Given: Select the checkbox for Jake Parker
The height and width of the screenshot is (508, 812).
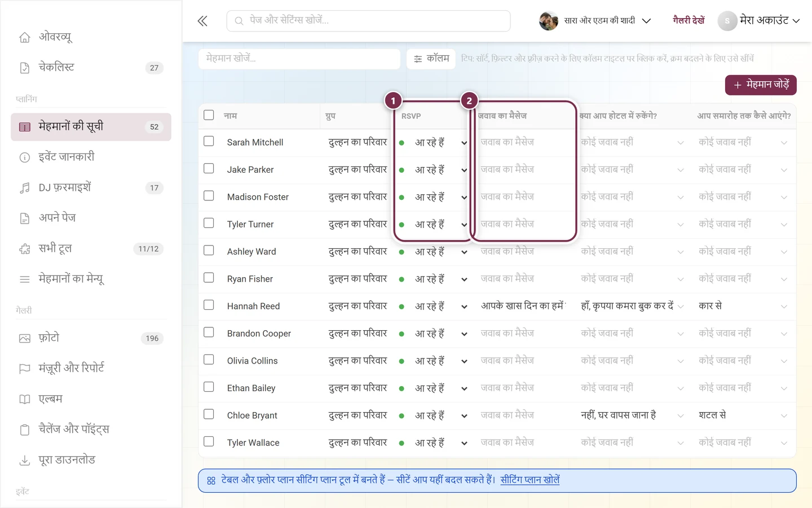Looking at the screenshot, I should coord(209,168).
